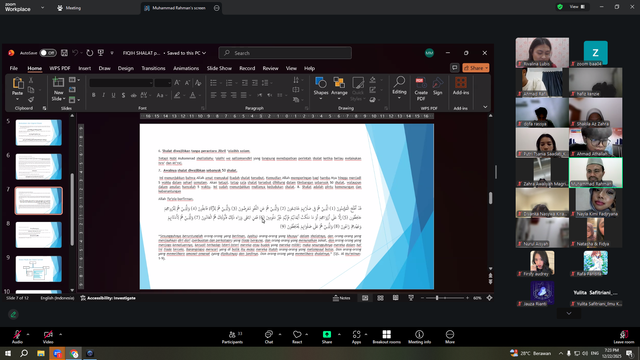Screen dimensions: 640x360
Task: Toggle Zoom Audio mute
Action: [17, 337]
